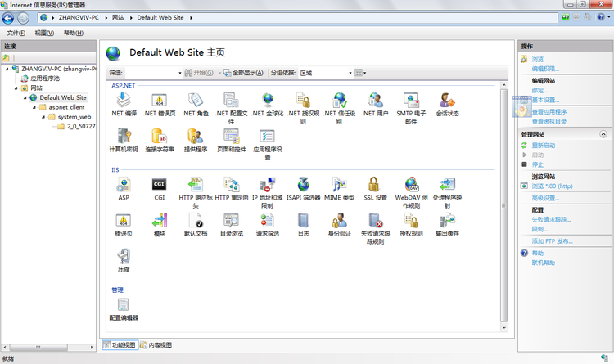Screen dimensions: 614x364
Task: Open the view mode dropdown button
Action: click(x=360, y=73)
